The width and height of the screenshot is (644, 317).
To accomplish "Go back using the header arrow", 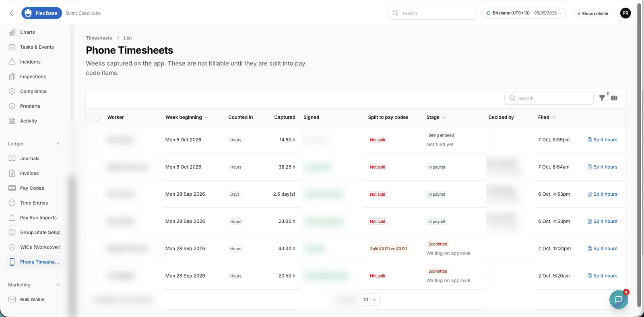I will 12,13.
